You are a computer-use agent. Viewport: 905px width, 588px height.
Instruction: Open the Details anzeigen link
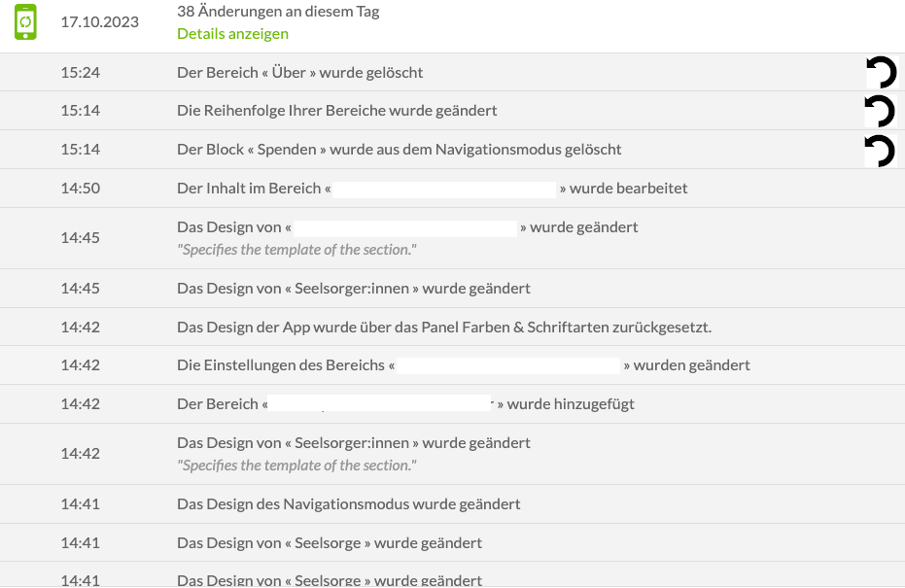click(232, 33)
